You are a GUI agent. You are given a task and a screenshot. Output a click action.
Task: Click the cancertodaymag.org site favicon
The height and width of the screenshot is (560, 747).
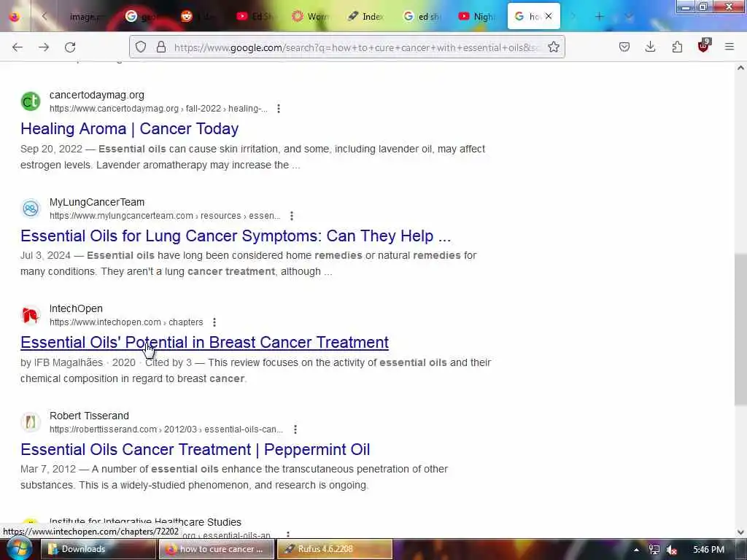tap(31, 101)
